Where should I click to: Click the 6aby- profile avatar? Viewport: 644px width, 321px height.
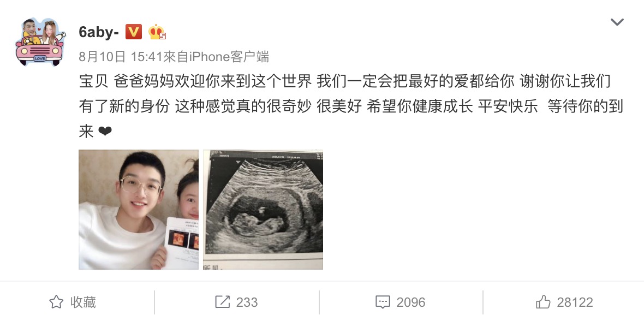40,42
